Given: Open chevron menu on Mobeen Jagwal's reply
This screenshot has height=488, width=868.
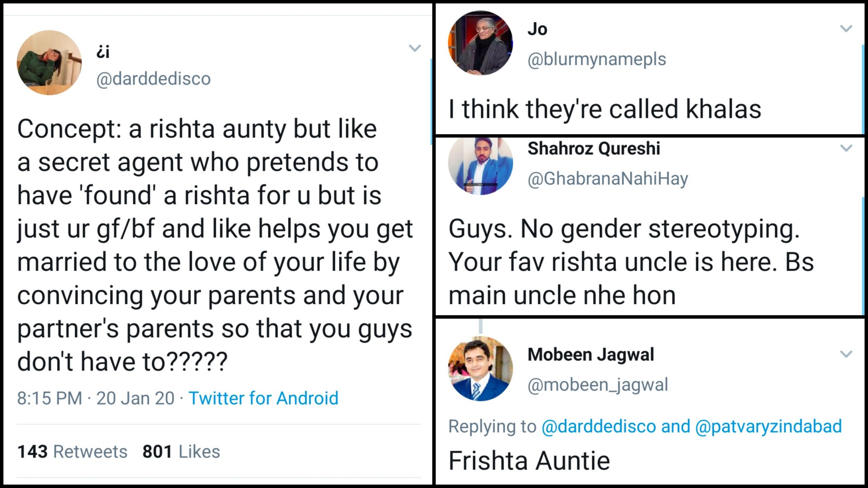Looking at the screenshot, I should tap(846, 354).
